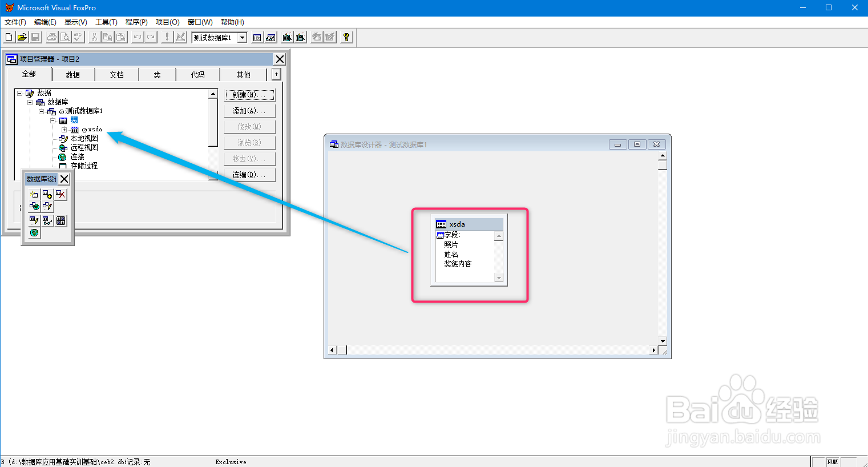Click the Run exclamation mark icon
The width and height of the screenshot is (868, 467).
point(167,37)
